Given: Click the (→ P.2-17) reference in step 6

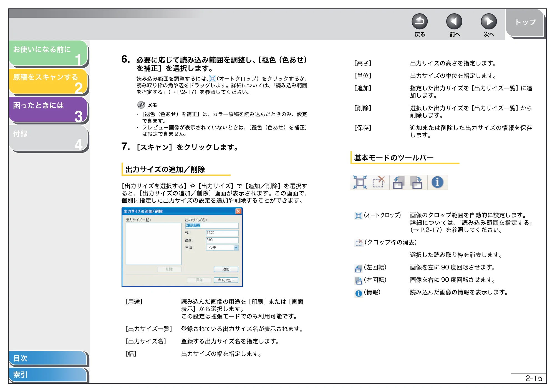Looking at the screenshot, I should pos(183,92).
